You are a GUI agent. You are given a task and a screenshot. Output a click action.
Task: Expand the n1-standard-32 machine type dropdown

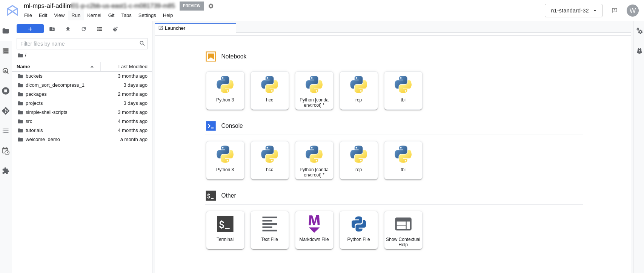point(573,11)
